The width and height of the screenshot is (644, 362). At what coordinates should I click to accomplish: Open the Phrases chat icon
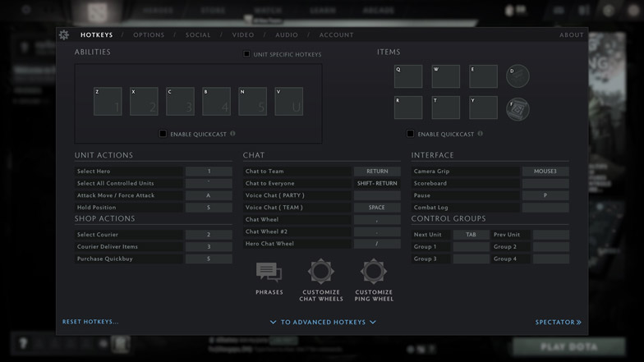click(x=269, y=273)
